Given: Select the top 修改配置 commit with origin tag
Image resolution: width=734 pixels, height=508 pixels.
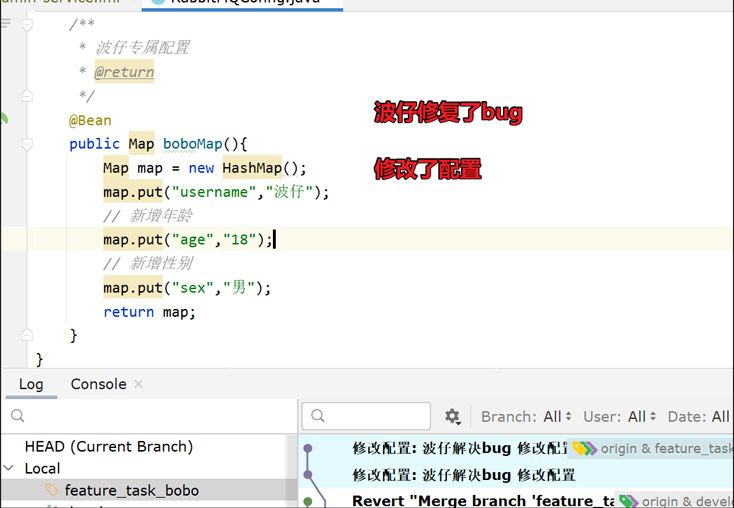Looking at the screenshot, I should 460,449.
